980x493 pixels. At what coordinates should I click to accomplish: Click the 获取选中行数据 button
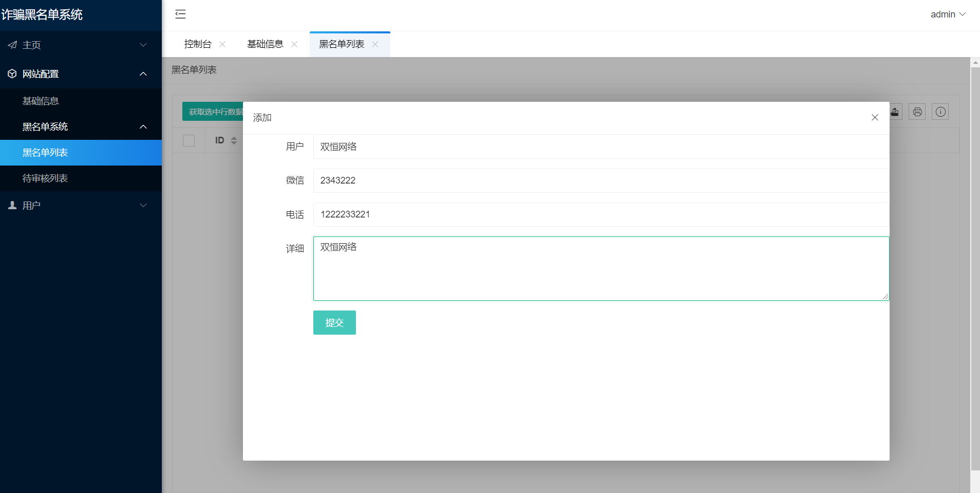click(213, 112)
